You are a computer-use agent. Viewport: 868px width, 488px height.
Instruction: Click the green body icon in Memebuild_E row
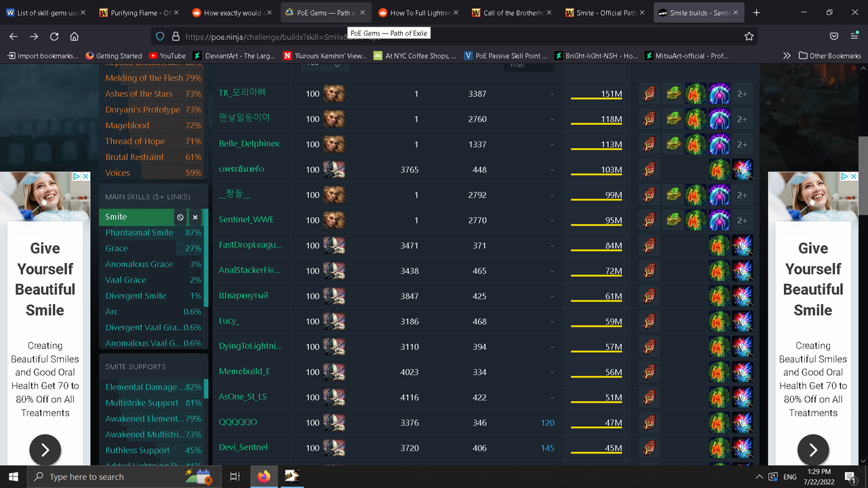[x=719, y=371]
